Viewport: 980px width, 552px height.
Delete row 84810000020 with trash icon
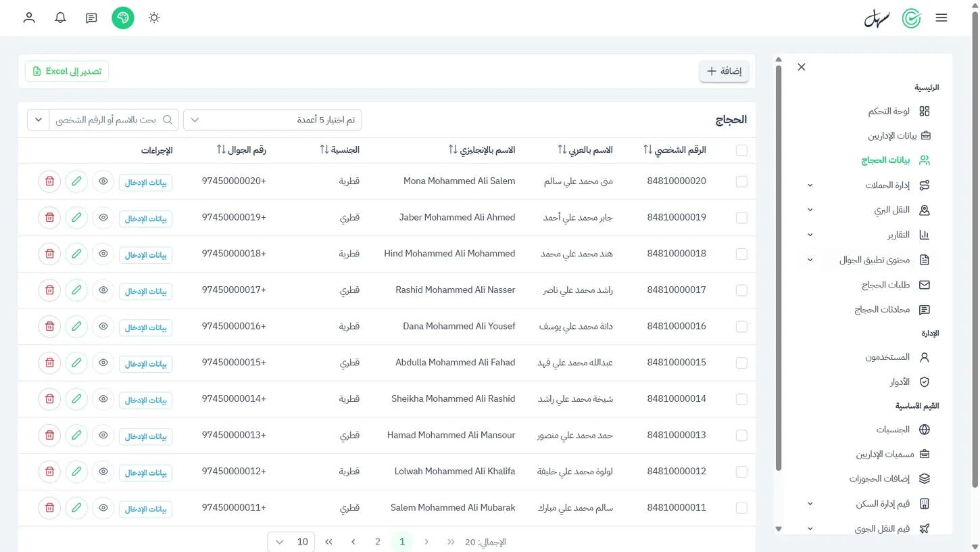click(49, 181)
